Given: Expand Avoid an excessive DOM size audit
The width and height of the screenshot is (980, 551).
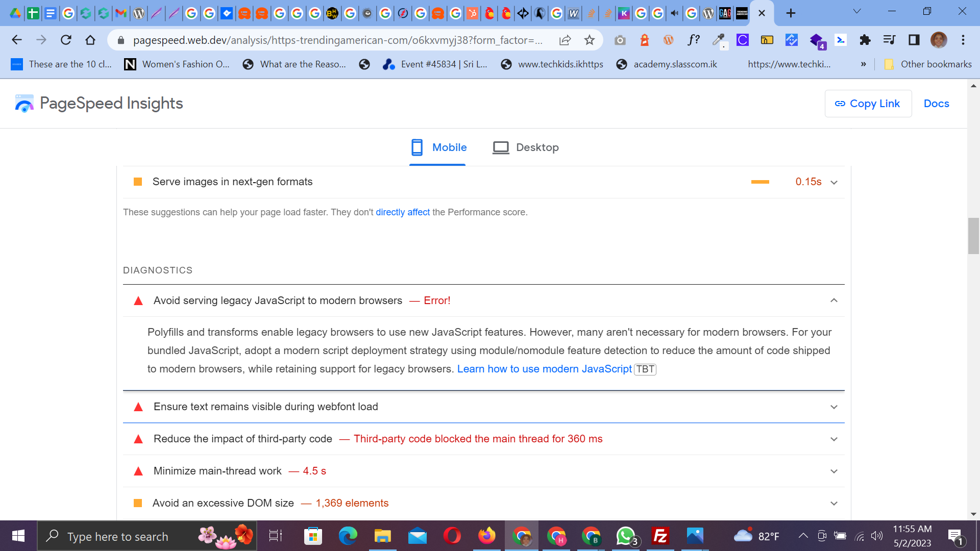Looking at the screenshot, I should pos(483,503).
